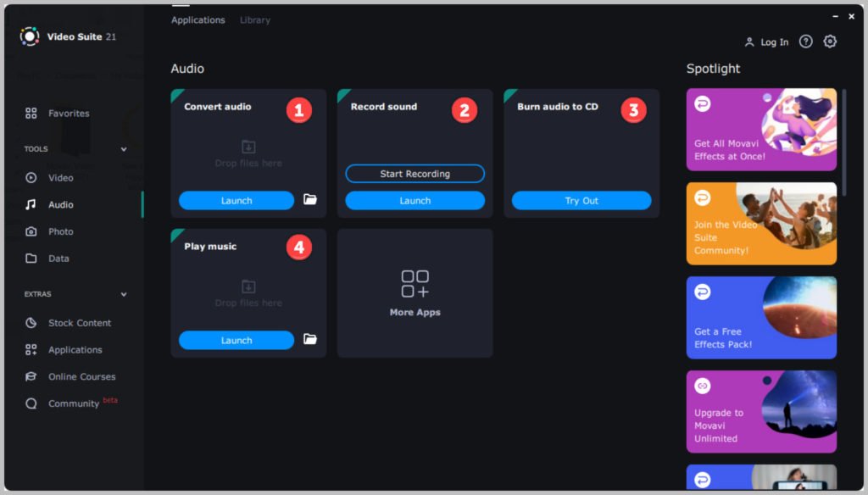Open the Get a Free Effects Pack card
Screen dimensions: 868x495
(x=762, y=318)
